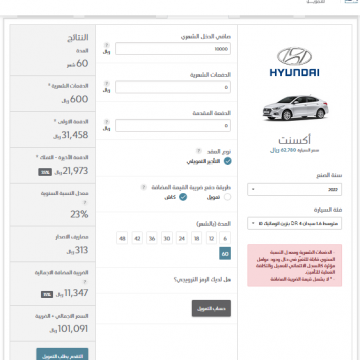Image resolution: width=360 pixels, height=360 pixels.
Task: Click help icon beside monthly payments field
Action: pos(106,83)
